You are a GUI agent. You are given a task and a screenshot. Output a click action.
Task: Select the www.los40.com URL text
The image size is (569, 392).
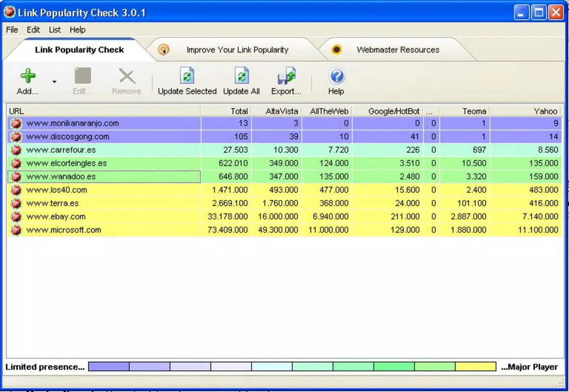click(57, 190)
